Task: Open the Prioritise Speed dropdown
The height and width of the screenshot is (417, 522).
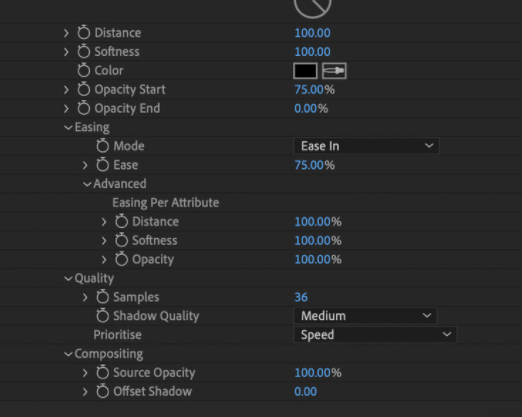Action: click(x=375, y=335)
